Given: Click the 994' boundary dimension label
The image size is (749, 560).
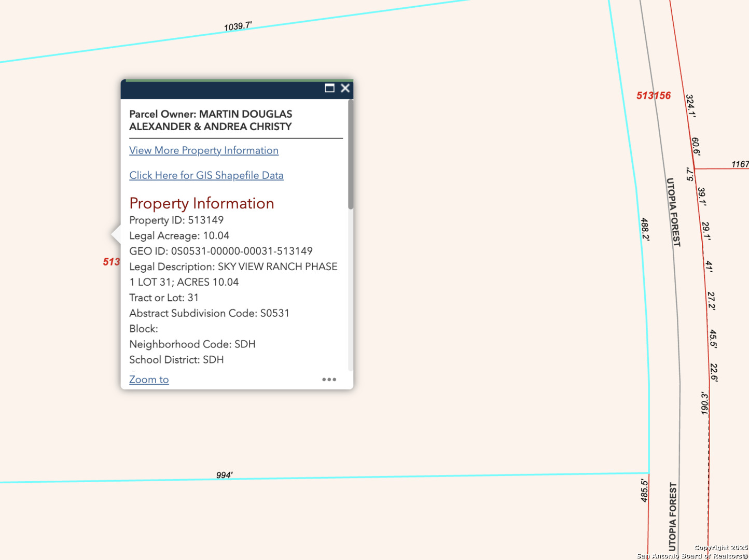Looking at the screenshot, I should click(x=225, y=475).
